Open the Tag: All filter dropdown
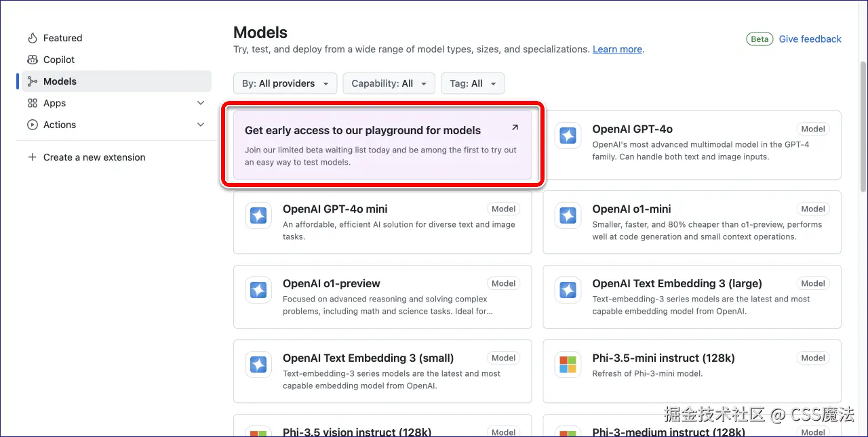Screen dimensions: 868x437 472,83
